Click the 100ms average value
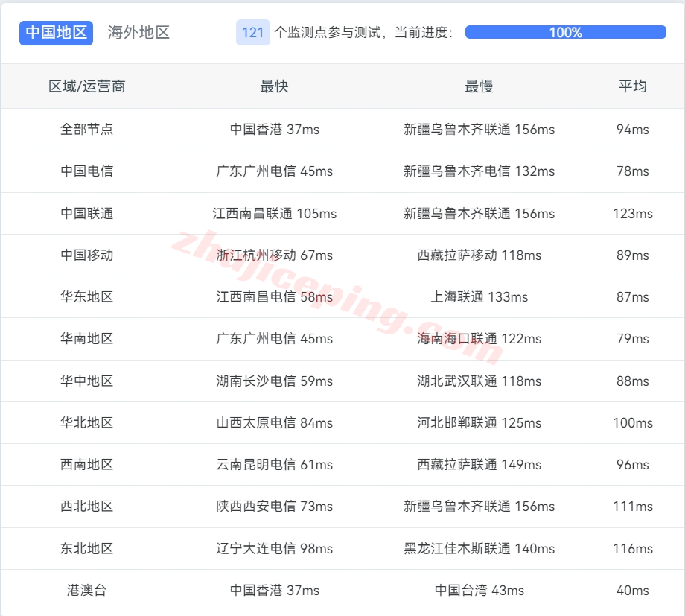This screenshot has width=685, height=616. click(633, 423)
